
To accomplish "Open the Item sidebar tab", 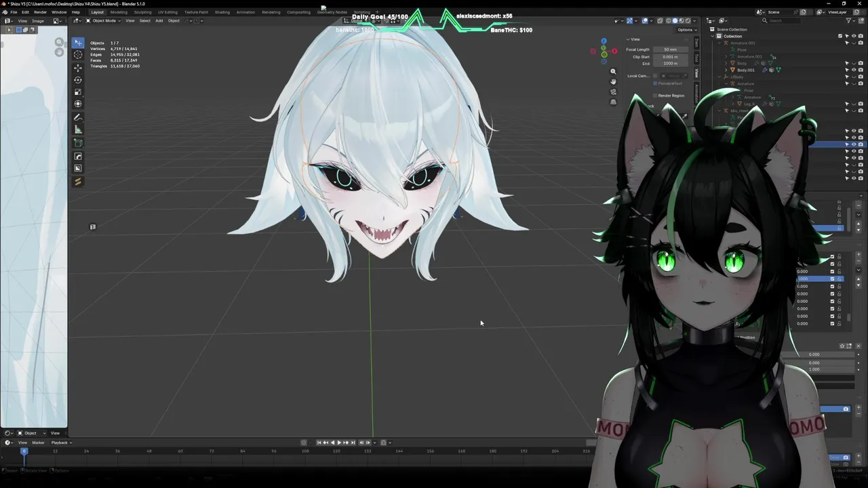I will 696,43.
